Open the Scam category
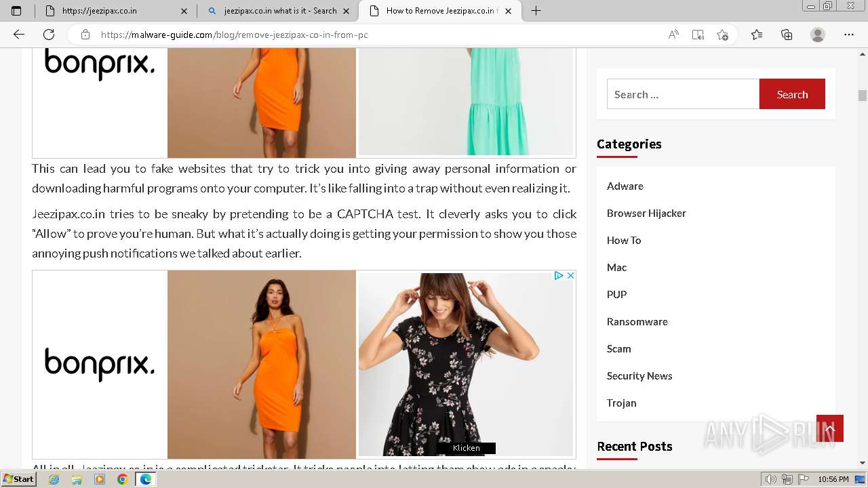Image resolution: width=868 pixels, height=488 pixels. point(618,348)
